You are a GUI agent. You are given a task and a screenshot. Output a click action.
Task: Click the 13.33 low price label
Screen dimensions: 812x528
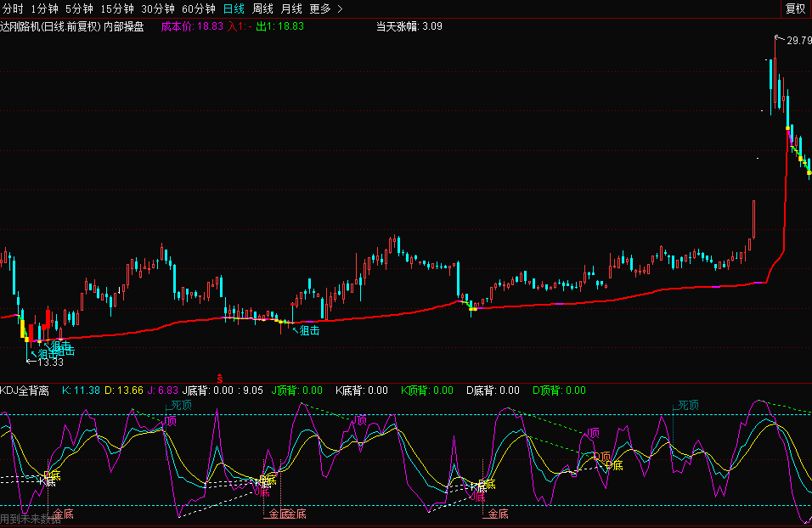click(51, 362)
